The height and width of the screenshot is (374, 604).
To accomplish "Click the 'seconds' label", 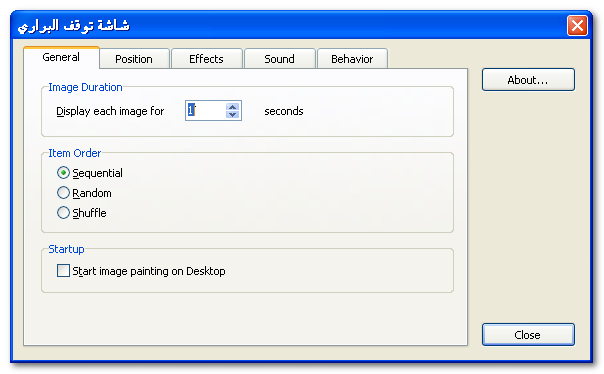I will pyautogui.click(x=284, y=111).
